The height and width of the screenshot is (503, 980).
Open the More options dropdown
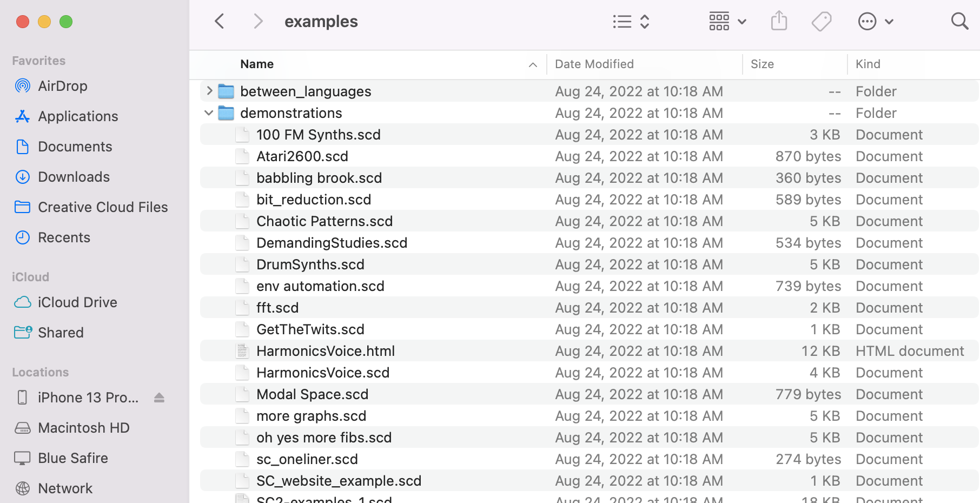coord(875,21)
